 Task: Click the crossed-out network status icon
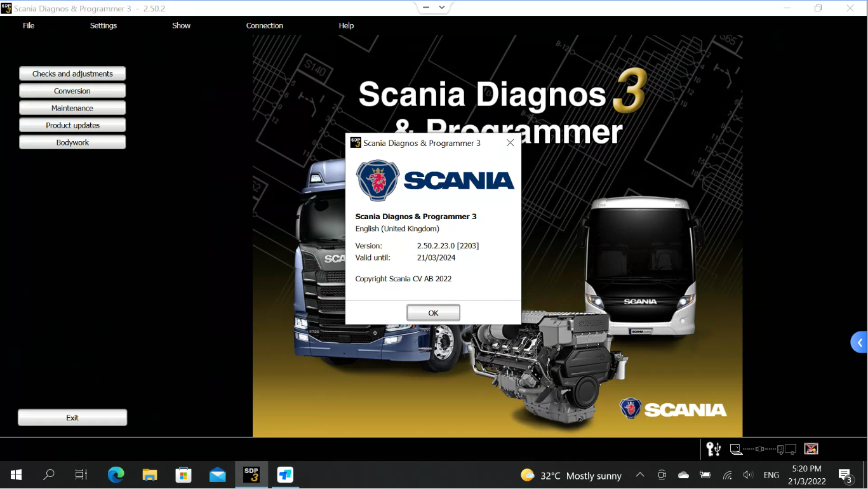pyautogui.click(x=811, y=448)
